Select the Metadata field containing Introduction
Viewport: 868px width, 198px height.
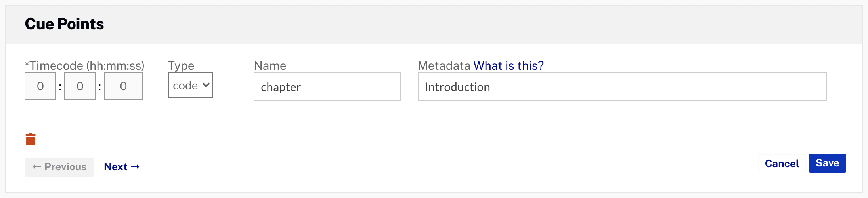pyautogui.click(x=622, y=86)
